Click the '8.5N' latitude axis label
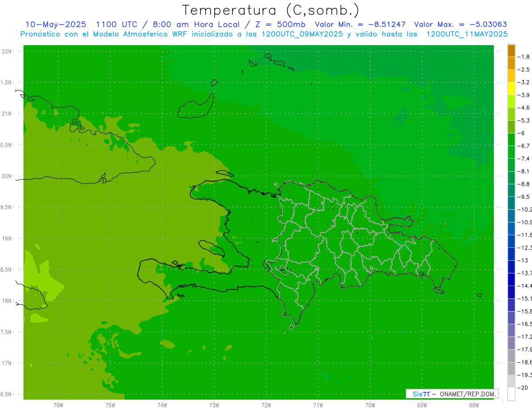The width and height of the screenshot is (532, 411). click(7, 270)
